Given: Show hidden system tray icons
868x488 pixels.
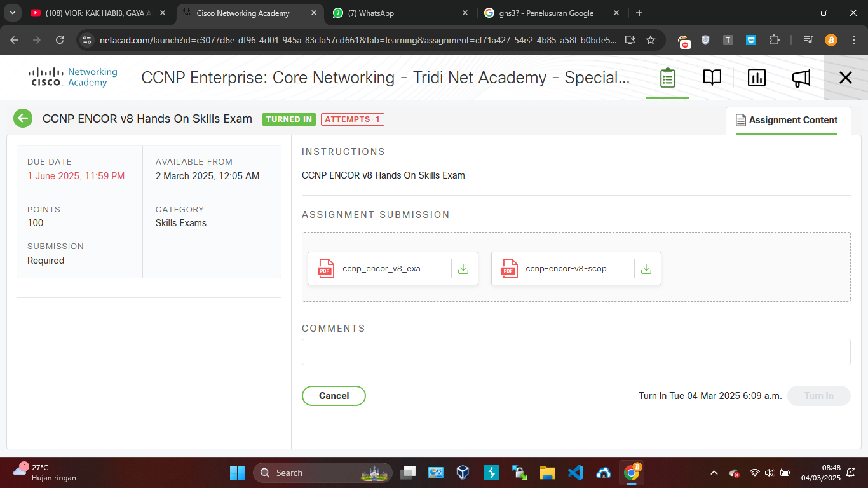Looking at the screenshot, I should pos(714,473).
